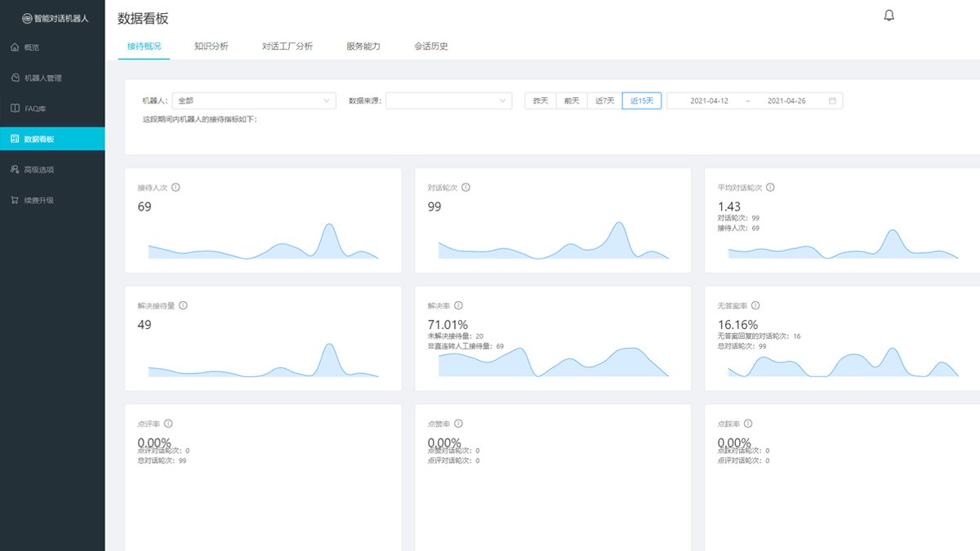The width and height of the screenshot is (980, 551).
Task: Click the 解决接待量 value 49
Action: coord(145,325)
